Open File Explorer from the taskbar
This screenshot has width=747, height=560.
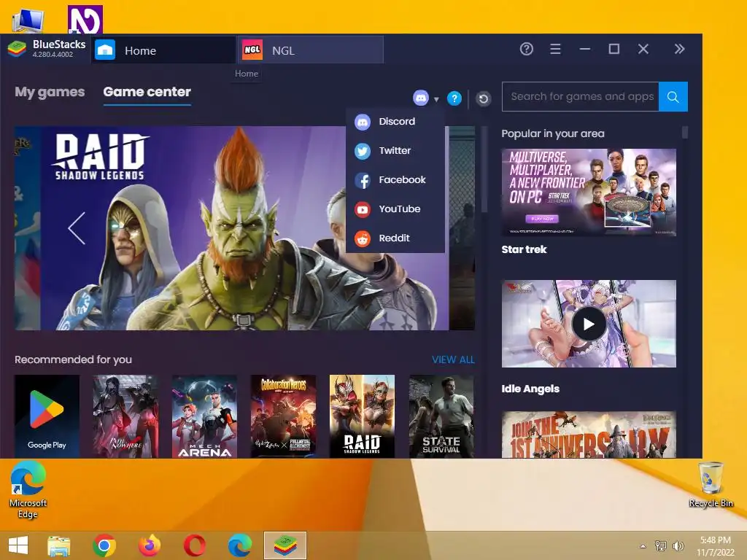(59, 545)
